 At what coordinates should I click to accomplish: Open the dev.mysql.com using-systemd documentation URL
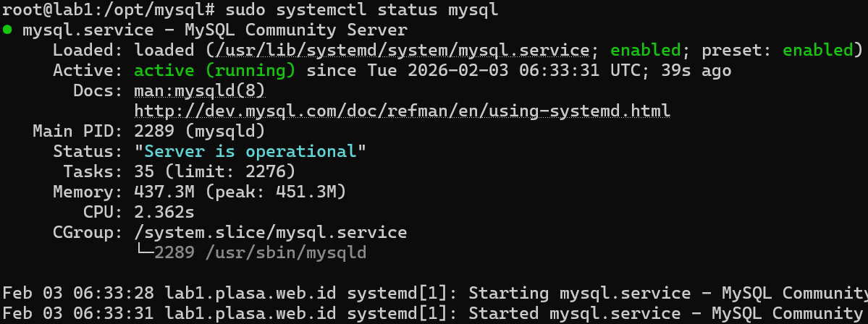click(402, 111)
